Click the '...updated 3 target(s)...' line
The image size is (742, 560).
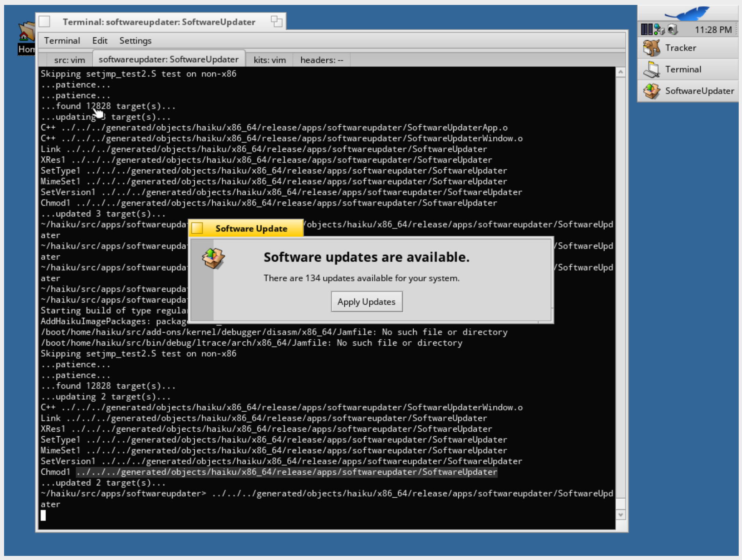pyautogui.click(x=103, y=214)
